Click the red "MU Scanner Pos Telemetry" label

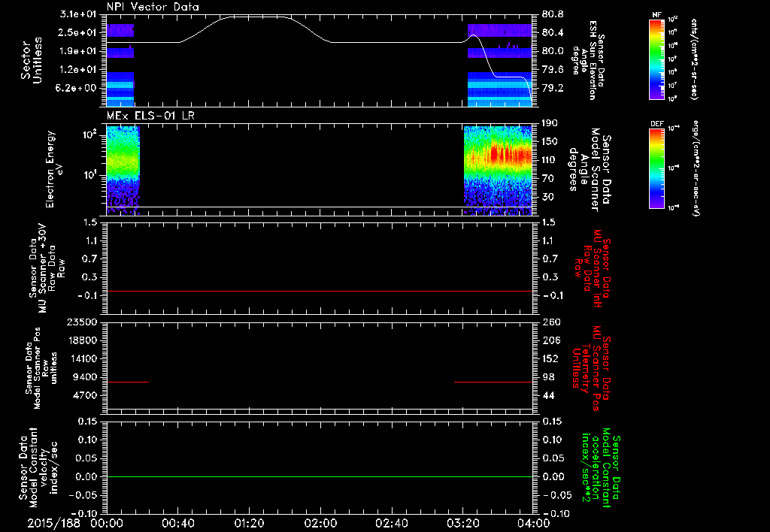click(x=592, y=368)
